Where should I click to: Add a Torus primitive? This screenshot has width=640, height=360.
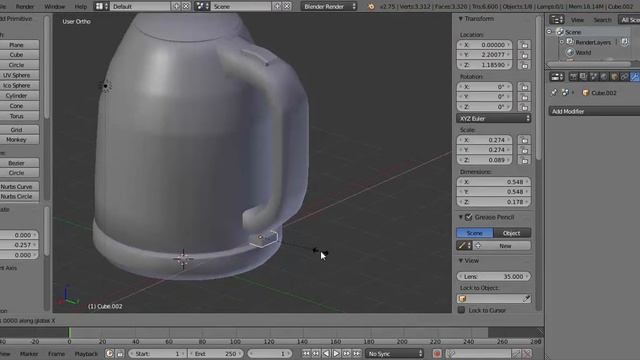click(16, 116)
